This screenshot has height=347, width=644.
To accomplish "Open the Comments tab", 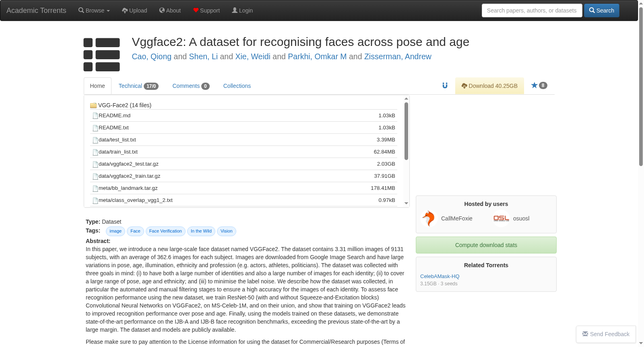I will point(191,86).
